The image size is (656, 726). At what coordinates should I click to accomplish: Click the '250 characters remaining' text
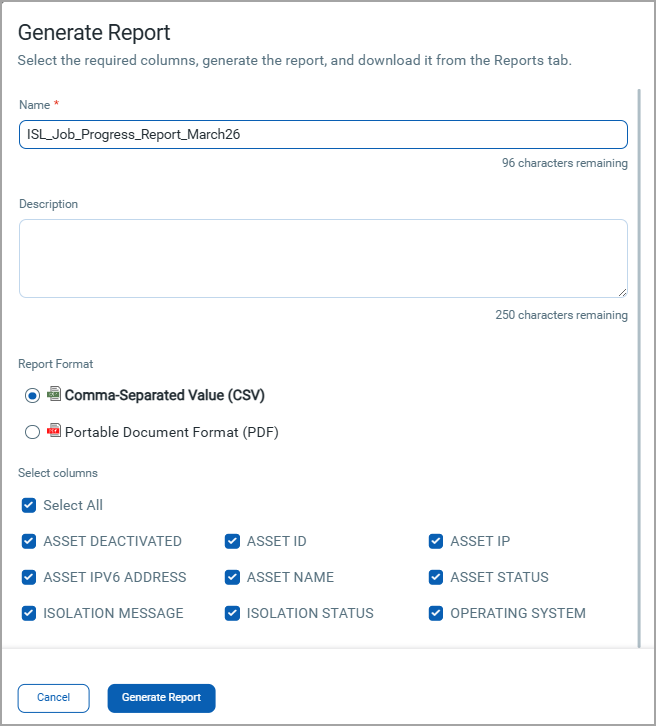pyautogui.click(x=562, y=315)
